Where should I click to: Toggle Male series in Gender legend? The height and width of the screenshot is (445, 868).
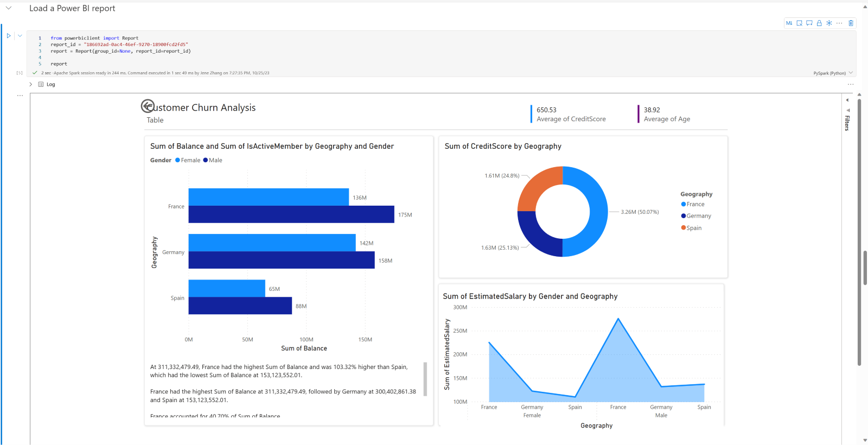213,160
